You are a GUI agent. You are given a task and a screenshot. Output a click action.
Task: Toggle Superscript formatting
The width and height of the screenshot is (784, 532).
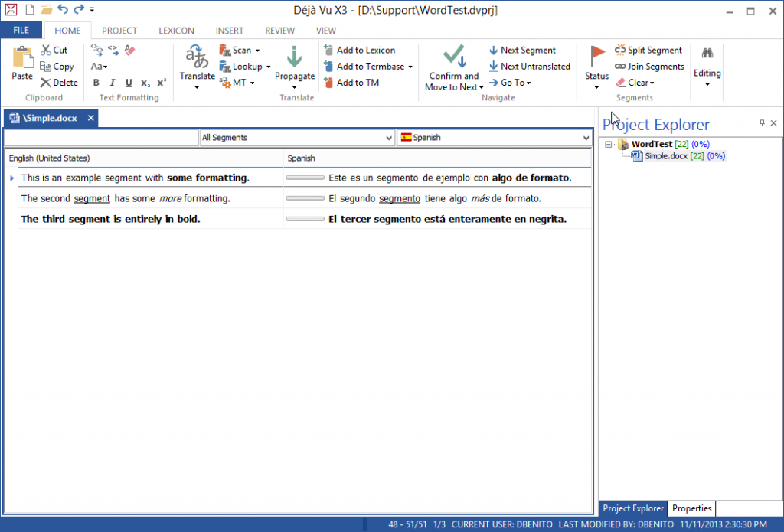pos(162,83)
